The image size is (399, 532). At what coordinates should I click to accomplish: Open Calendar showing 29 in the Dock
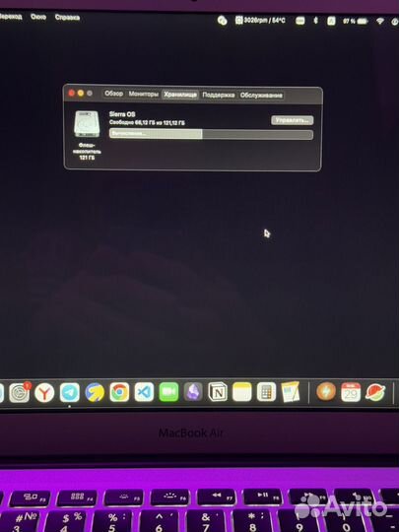pos(351,392)
